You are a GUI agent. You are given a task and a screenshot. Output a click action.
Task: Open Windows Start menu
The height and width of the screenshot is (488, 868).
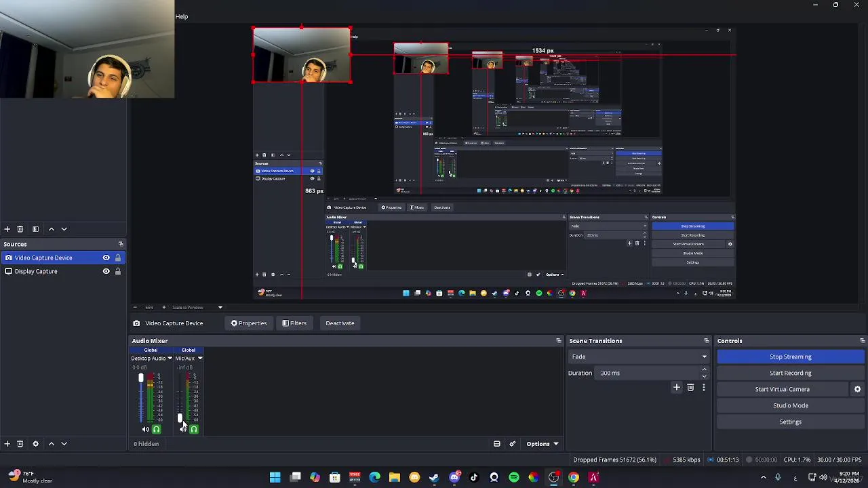(x=275, y=478)
